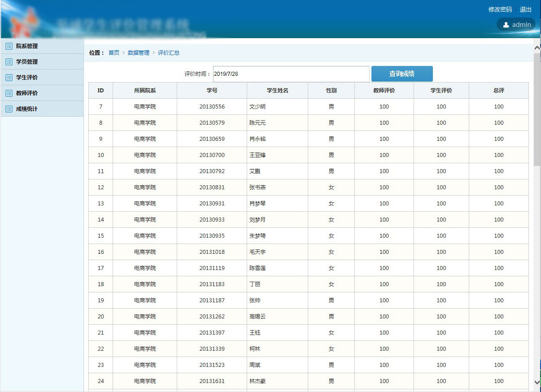The height and width of the screenshot is (392, 541).
Task: Click the list icon beside 成绩统计
Action: (9, 109)
